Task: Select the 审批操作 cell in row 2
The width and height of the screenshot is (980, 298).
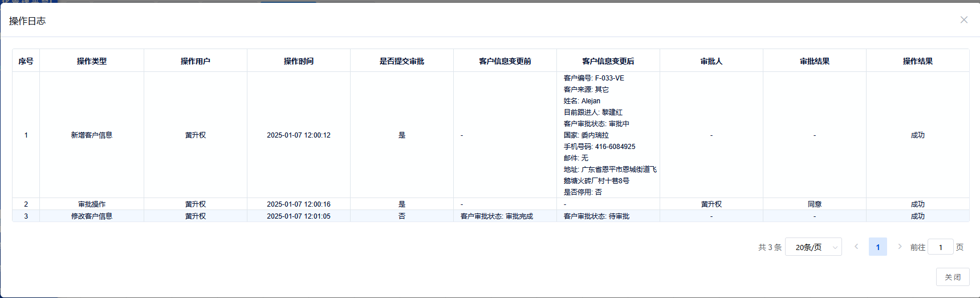Action: [92, 204]
